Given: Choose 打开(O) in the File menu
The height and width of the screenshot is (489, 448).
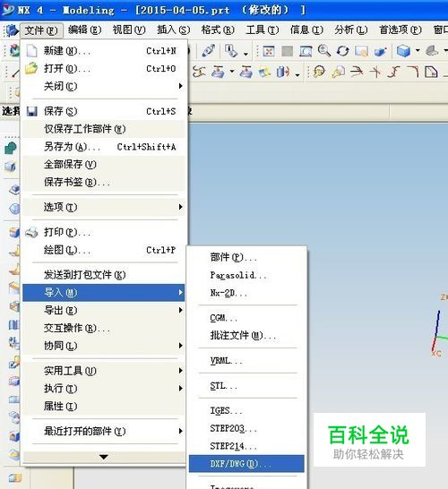Looking at the screenshot, I should coord(104,68).
